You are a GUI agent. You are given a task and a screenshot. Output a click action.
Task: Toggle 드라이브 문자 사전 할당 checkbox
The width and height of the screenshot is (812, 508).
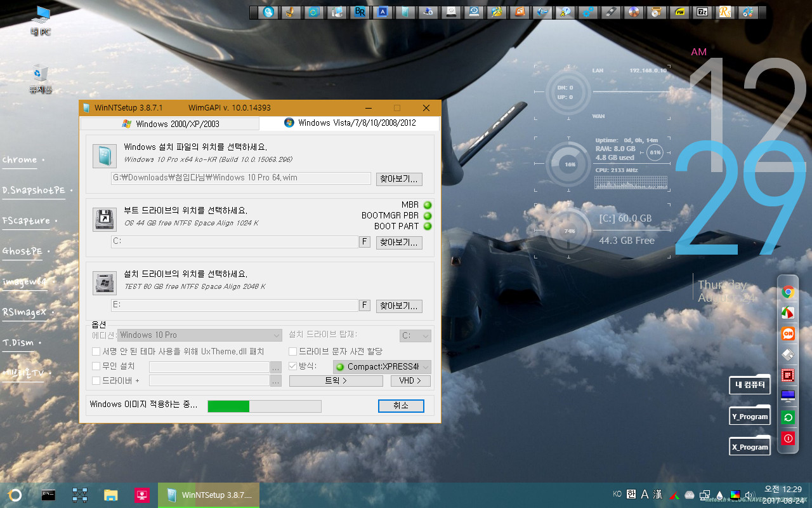click(292, 351)
